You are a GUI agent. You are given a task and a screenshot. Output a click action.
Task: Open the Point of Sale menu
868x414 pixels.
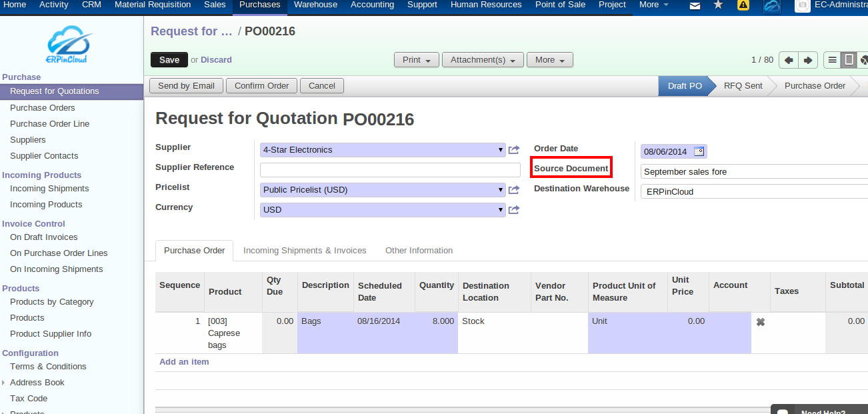(560, 5)
